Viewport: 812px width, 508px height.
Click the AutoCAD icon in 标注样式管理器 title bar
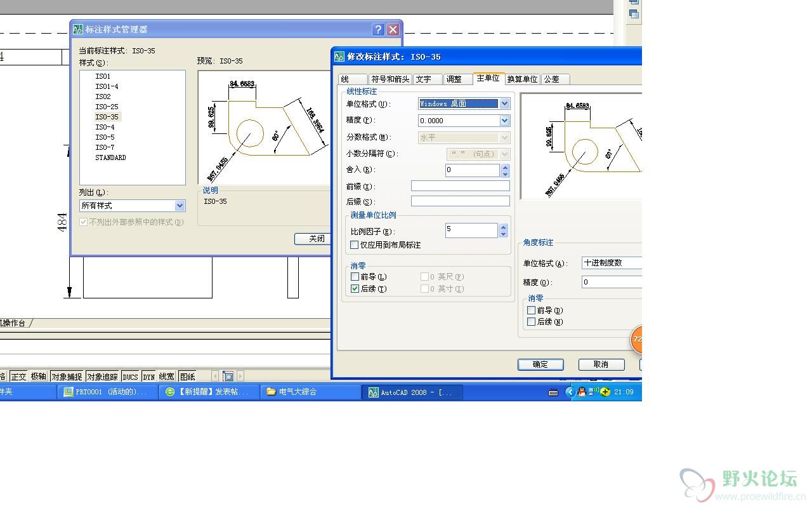coord(78,29)
